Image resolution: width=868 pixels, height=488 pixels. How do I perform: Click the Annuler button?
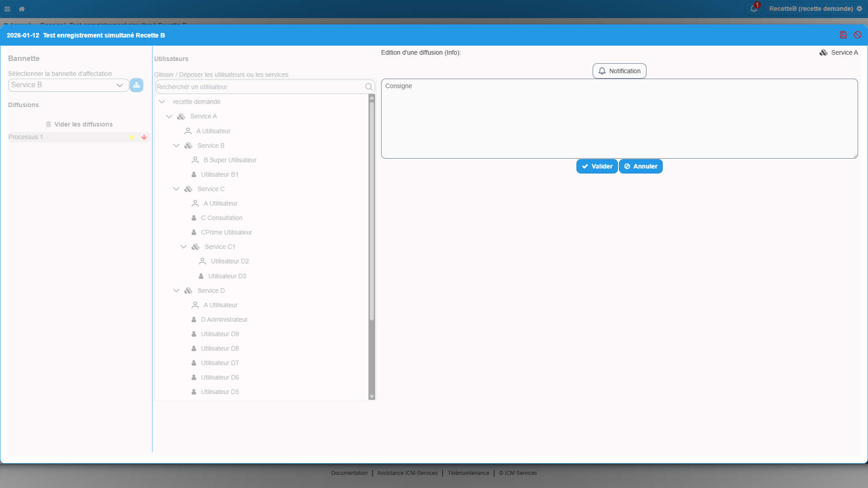641,166
